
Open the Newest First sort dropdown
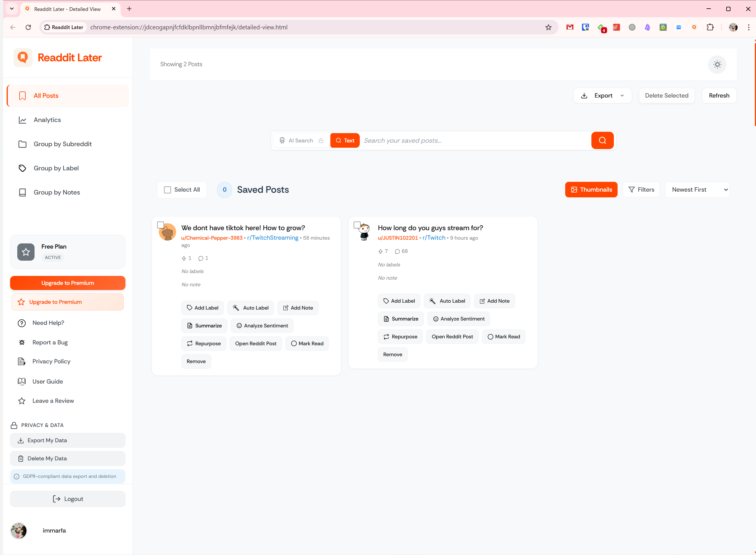click(x=697, y=190)
